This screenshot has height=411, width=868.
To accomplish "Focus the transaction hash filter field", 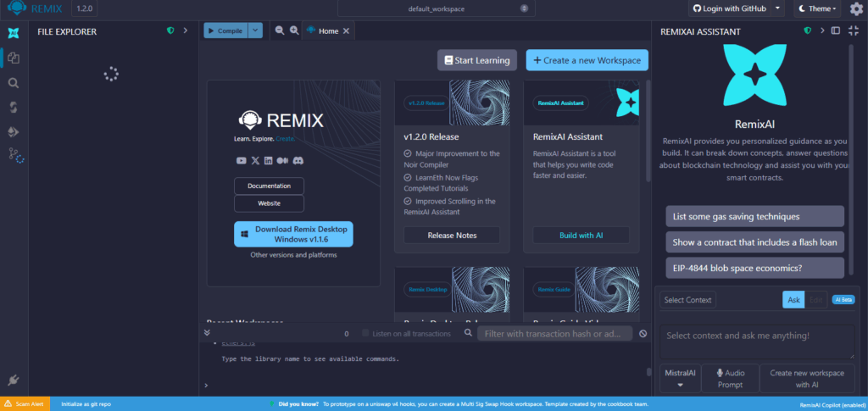I will 555,333.
